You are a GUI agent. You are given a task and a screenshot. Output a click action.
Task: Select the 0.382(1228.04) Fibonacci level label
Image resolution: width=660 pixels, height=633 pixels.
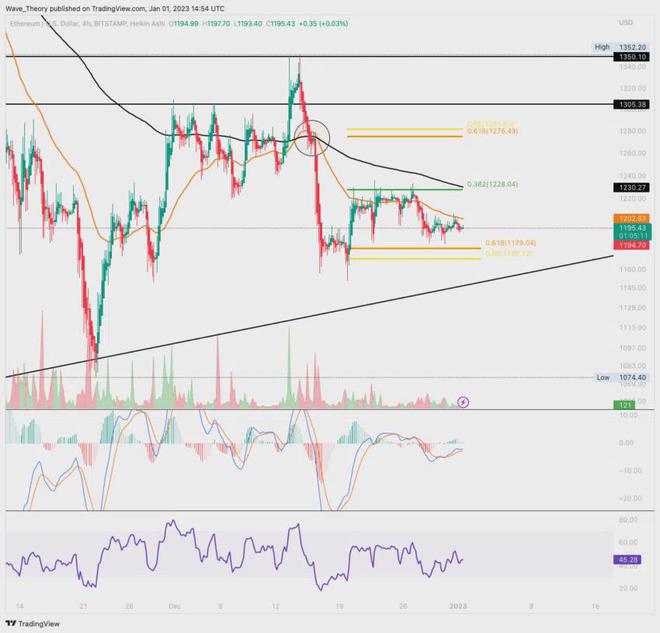pyautogui.click(x=492, y=184)
